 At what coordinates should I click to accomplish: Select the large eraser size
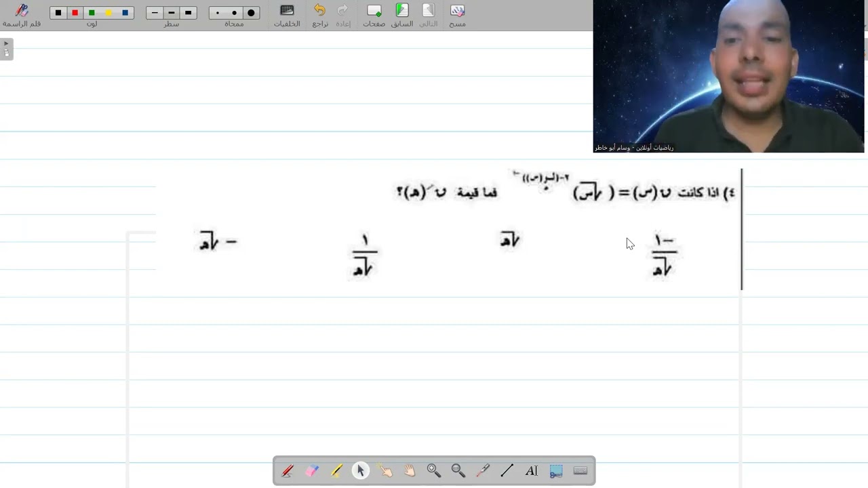[251, 13]
